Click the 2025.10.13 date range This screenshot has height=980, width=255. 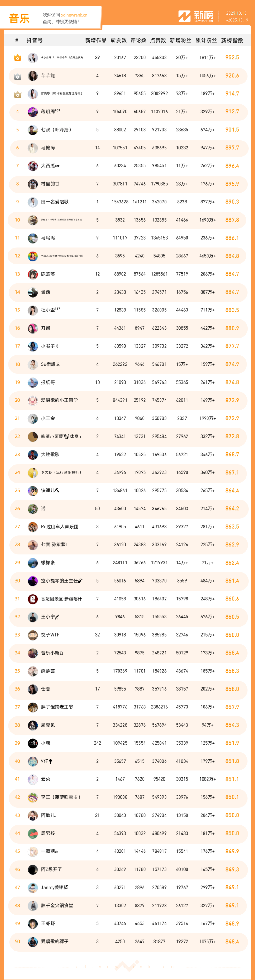click(236, 13)
